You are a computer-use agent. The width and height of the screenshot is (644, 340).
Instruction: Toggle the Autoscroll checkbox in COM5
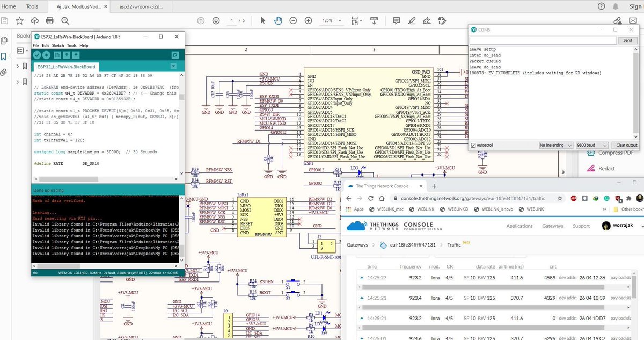pos(473,146)
